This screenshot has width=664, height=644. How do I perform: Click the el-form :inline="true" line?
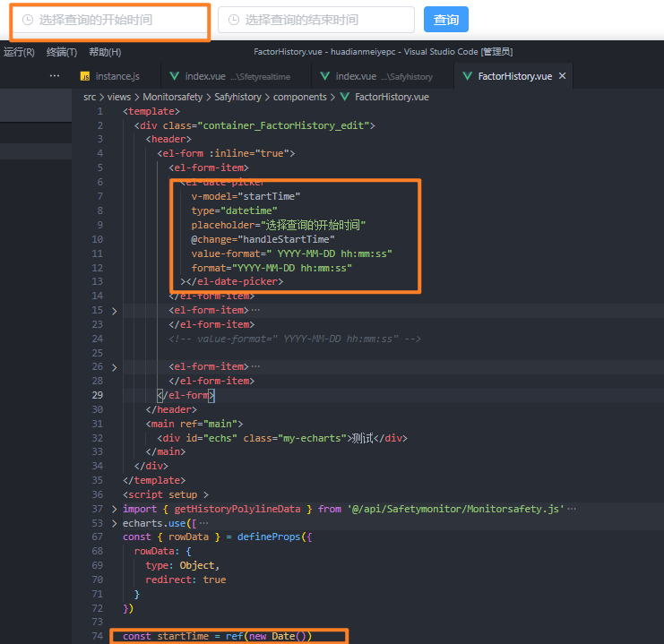tap(226, 153)
